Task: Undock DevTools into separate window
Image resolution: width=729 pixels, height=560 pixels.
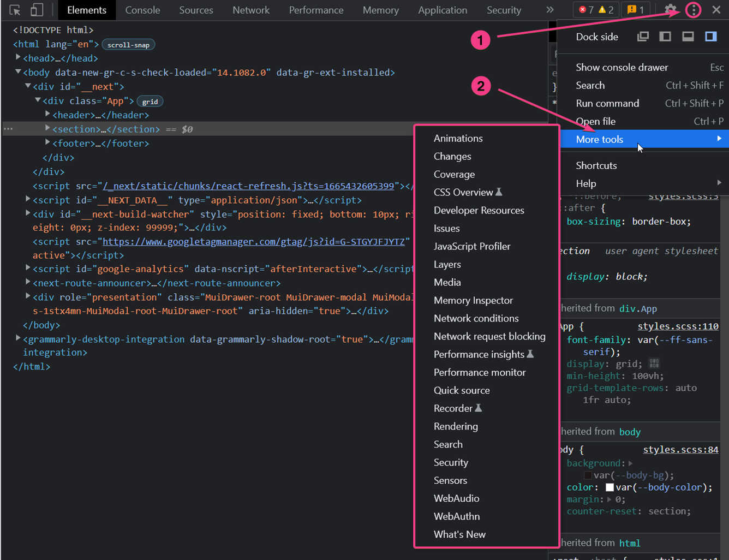Action: (x=643, y=37)
